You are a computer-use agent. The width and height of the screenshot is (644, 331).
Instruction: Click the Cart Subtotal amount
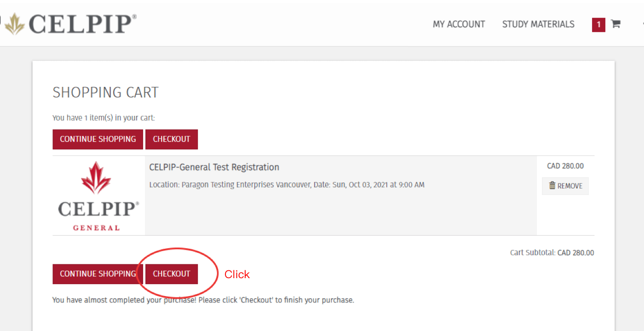point(575,253)
